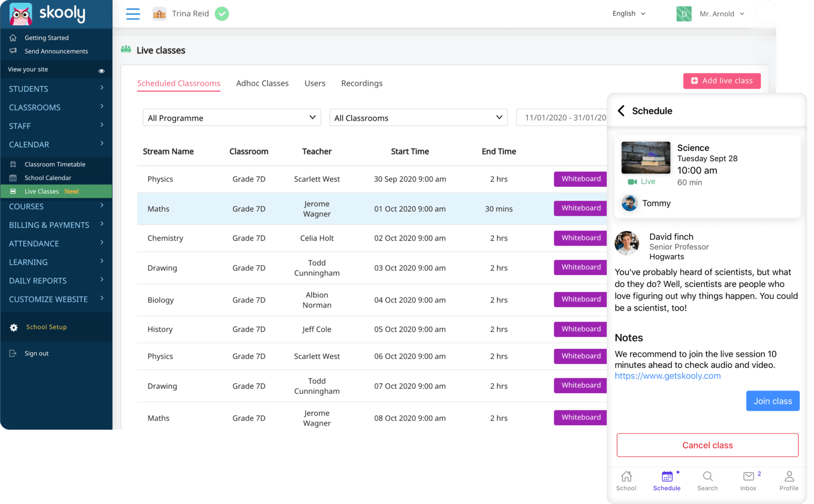Open the hamburger navigation menu
The height and width of the screenshot is (504, 814).
pyautogui.click(x=133, y=14)
